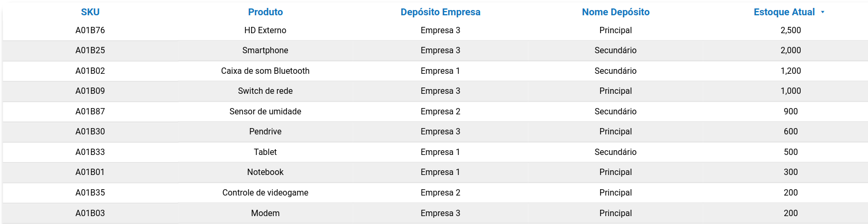The height and width of the screenshot is (224, 868).
Task: Click stock value 900 cell
Action: point(791,112)
